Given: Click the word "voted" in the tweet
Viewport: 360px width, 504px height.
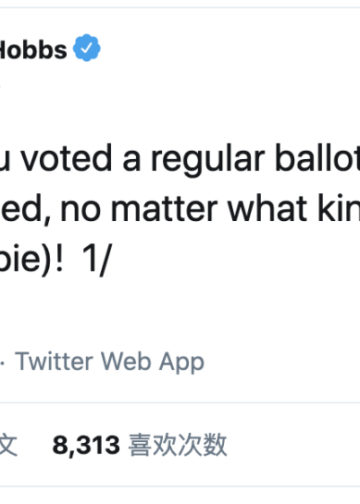Looking at the screenshot, I should 67,158.
